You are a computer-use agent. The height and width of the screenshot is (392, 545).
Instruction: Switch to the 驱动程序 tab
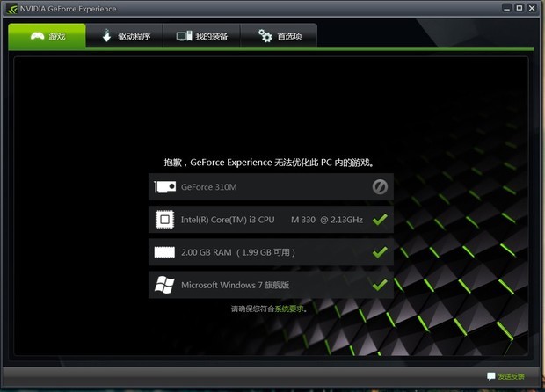click(x=134, y=37)
